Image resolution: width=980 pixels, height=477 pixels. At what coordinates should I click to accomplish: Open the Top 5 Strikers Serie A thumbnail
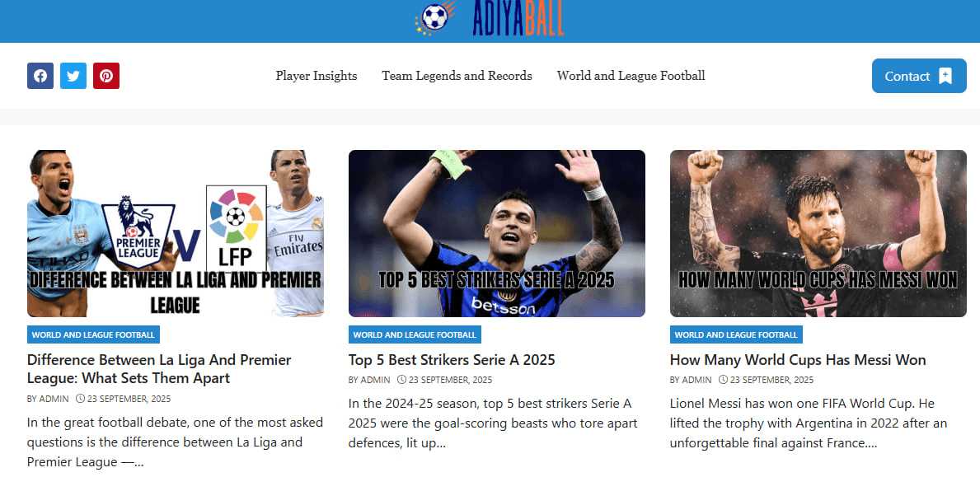497,233
